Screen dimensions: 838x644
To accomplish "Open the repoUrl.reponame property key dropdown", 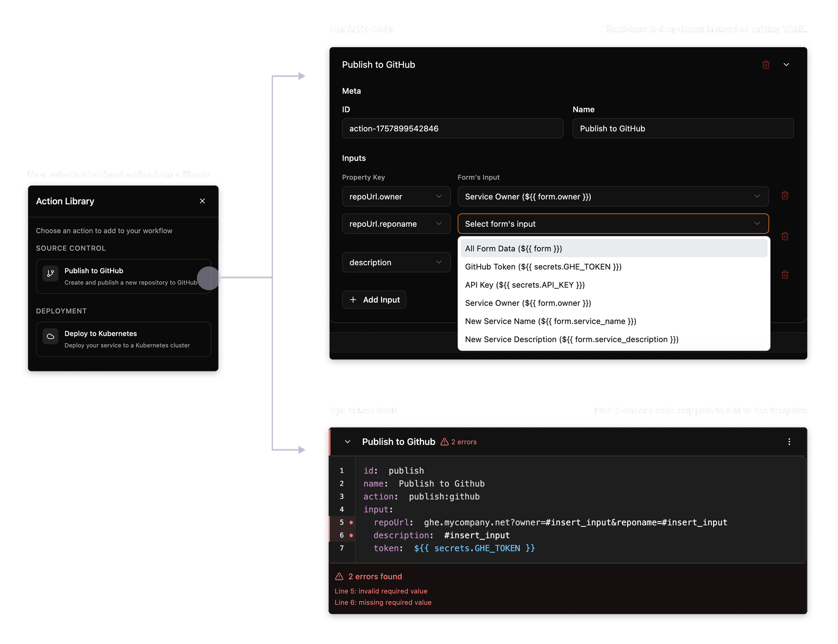I will pos(396,224).
